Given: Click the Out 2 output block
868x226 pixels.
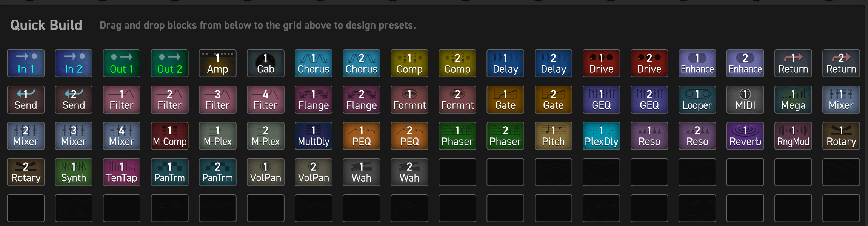Looking at the screenshot, I should click(169, 63).
